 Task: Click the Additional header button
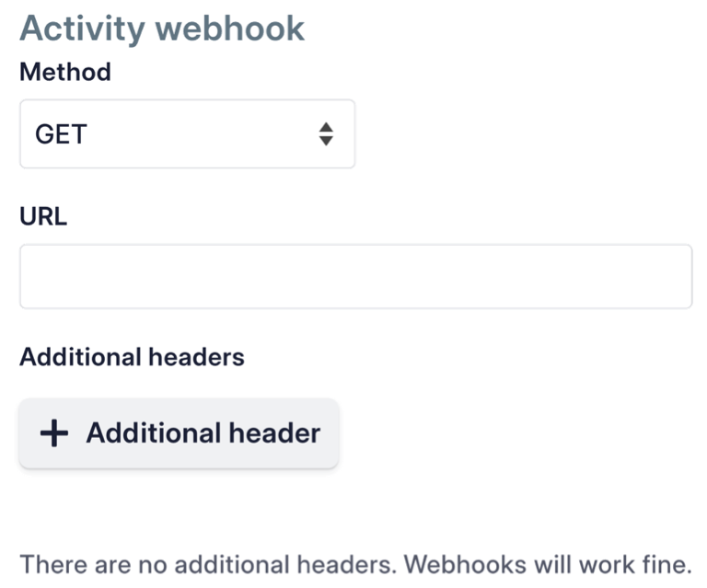coord(179,433)
